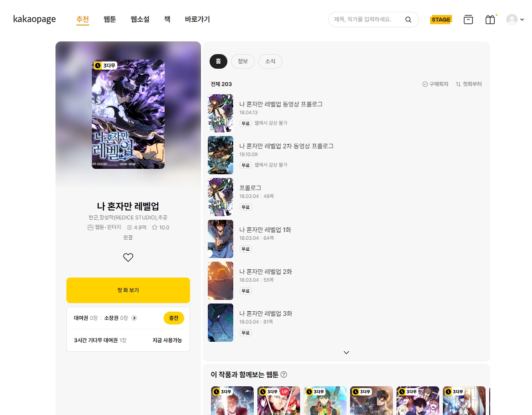The height and width of the screenshot is (415, 532).
Task: Select the 웹소설 menu
Action: 140,20
